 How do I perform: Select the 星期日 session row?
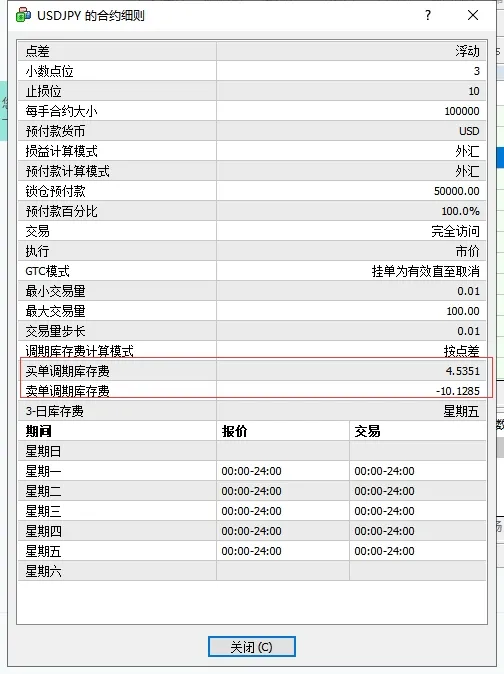click(x=252, y=451)
